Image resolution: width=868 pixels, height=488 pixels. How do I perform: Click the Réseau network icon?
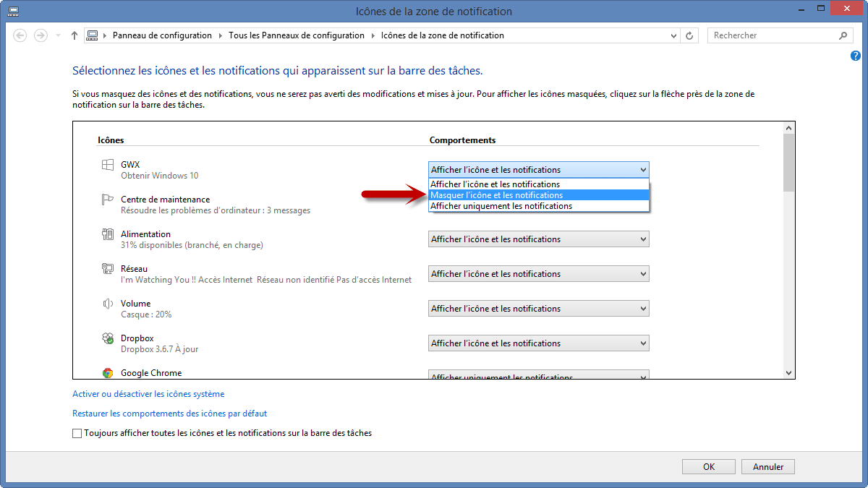coord(108,269)
